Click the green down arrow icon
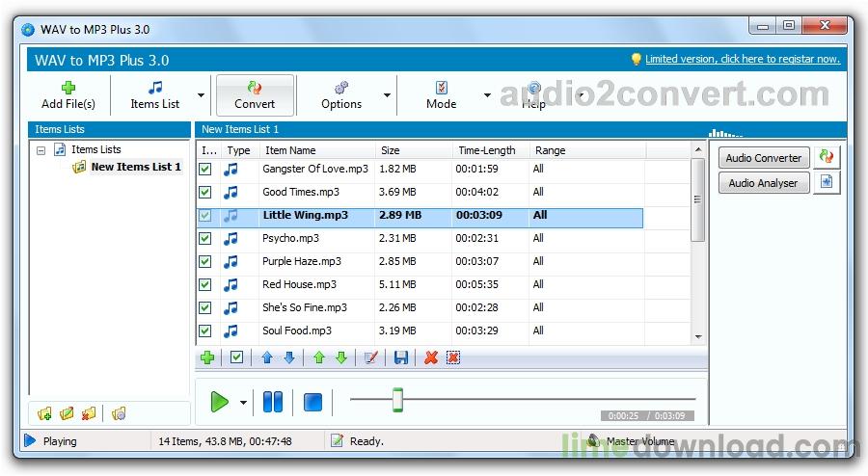The width and height of the screenshot is (868, 476). click(341, 357)
